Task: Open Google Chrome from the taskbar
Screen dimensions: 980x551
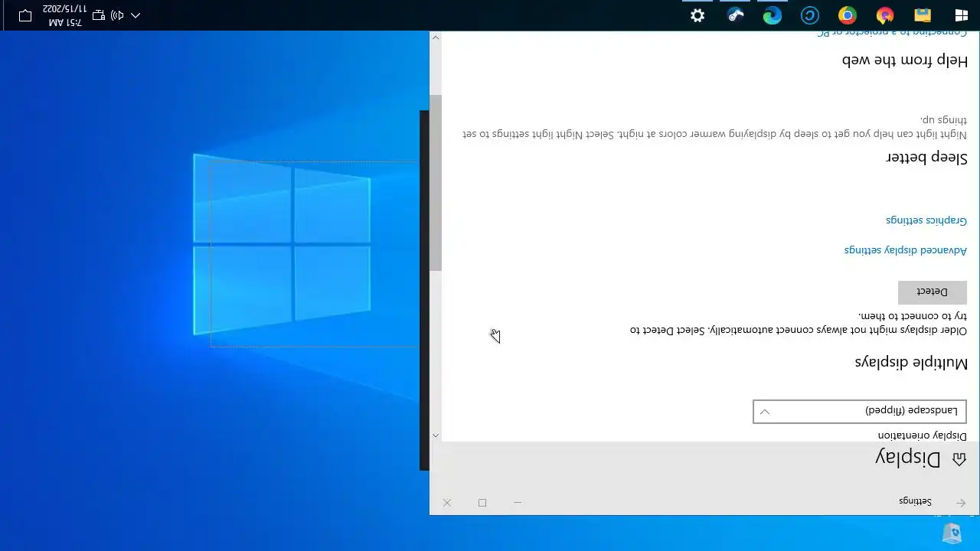Action: pyautogui.click(x=847, y=15)
